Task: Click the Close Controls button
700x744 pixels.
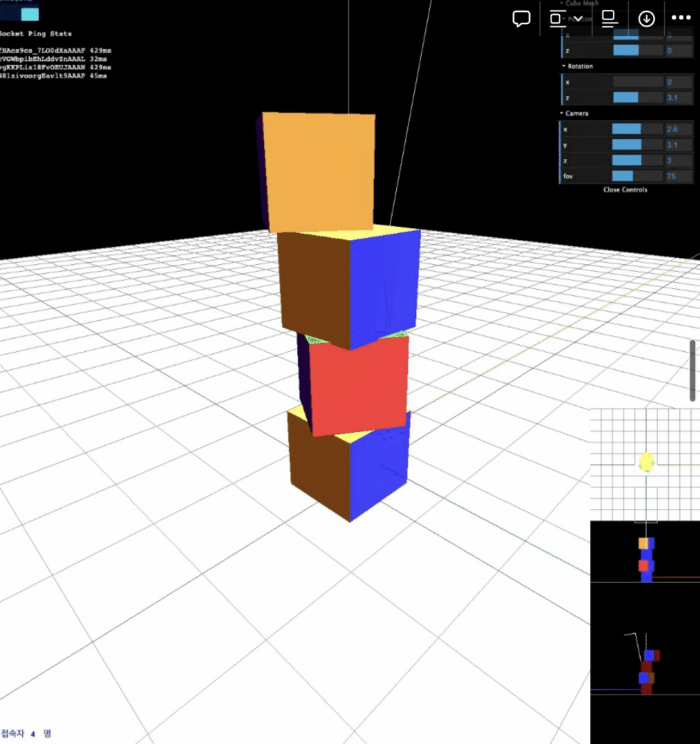Action: 624,189
